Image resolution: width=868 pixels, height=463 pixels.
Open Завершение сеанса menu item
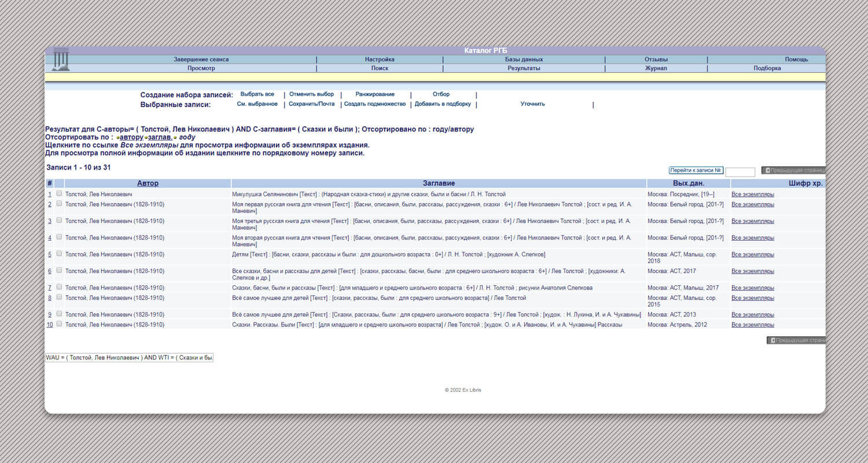click(x=201, y=60)
